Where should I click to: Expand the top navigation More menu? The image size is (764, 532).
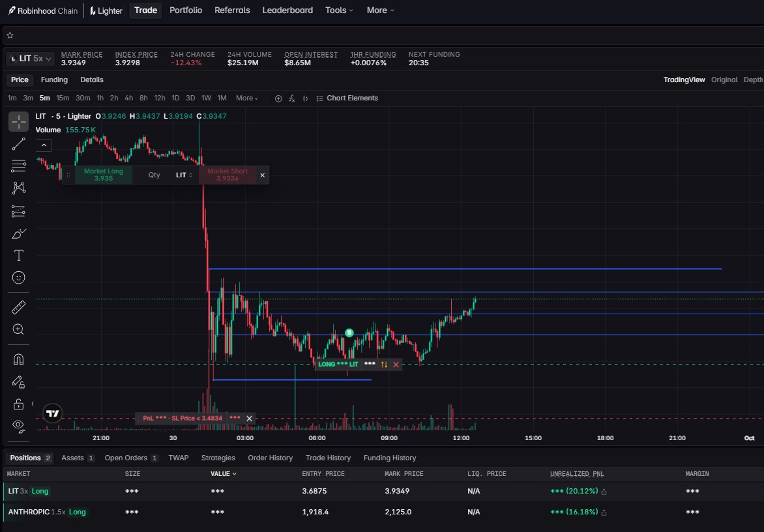pos(381,10)
